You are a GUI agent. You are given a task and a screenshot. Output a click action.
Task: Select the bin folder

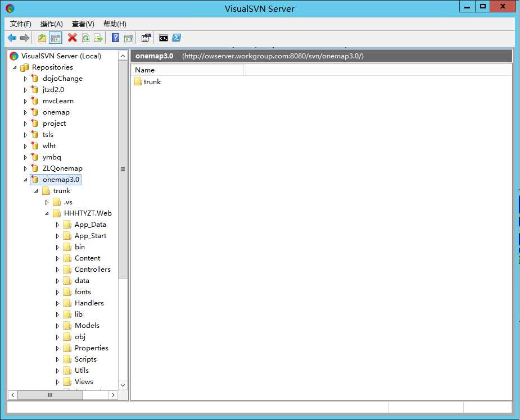tap(80, 247)
